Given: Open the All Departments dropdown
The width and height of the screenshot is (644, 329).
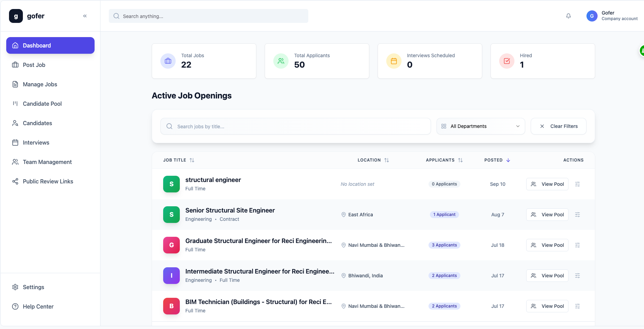Looking at the screenshot, I should pos(480,126).
